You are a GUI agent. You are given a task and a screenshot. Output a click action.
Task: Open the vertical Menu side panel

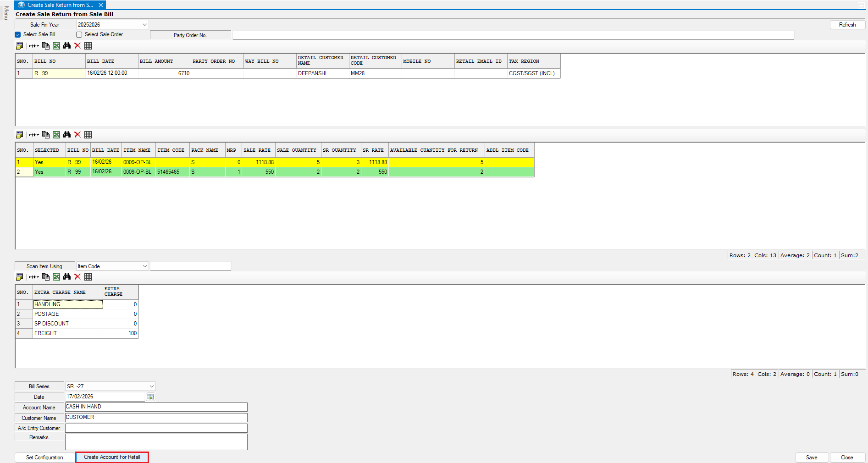click(6, 13)
